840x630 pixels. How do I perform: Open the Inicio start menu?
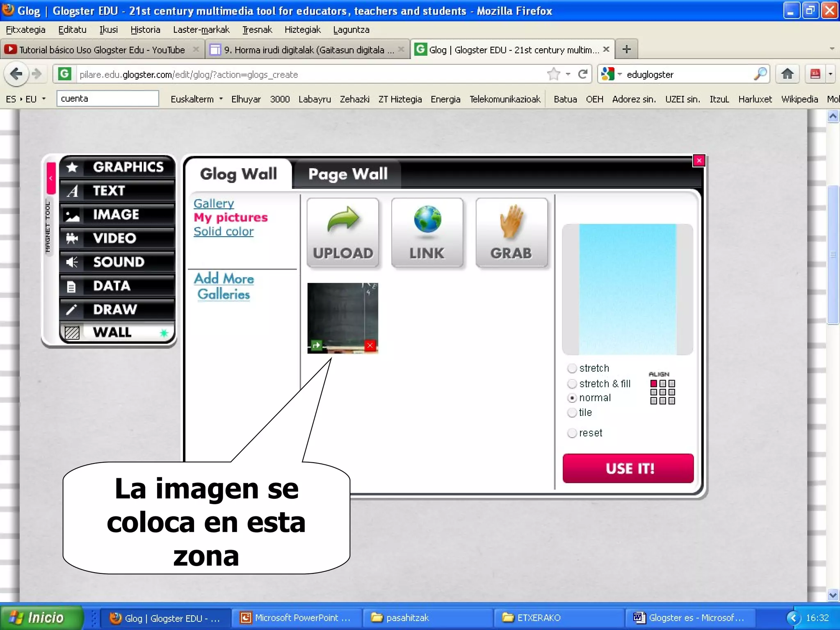[x=41, y=617]
